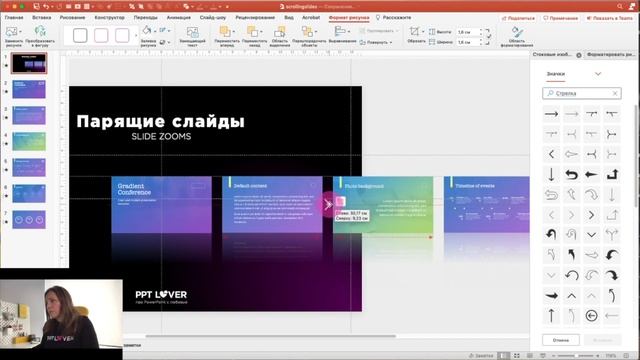Click the Парящие слайды title text

coord(160,121)
